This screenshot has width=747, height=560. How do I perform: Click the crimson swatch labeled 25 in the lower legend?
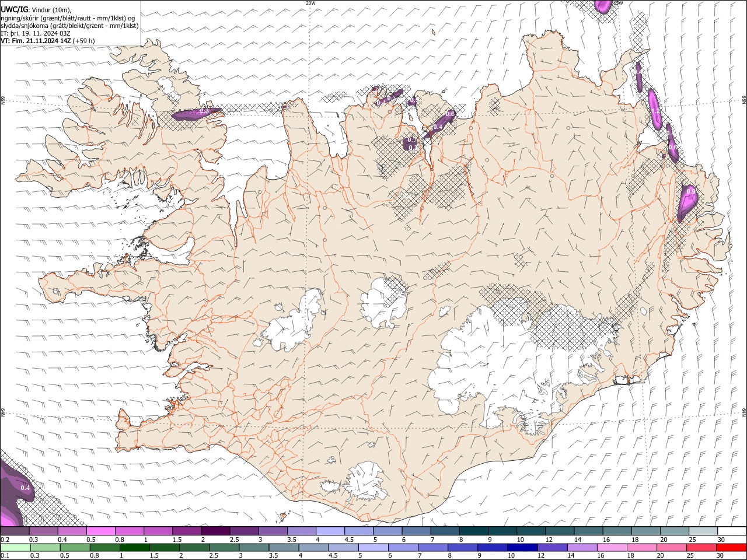(701, 547)
